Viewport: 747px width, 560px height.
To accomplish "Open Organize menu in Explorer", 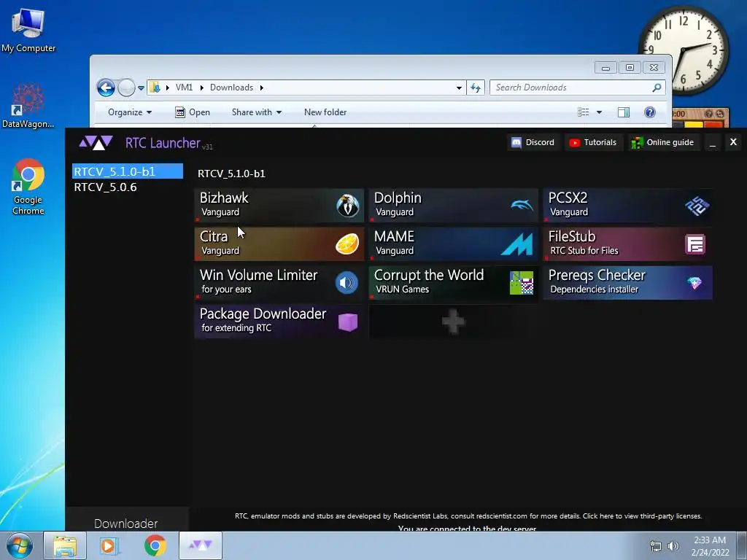I will [x=130, y=112].
